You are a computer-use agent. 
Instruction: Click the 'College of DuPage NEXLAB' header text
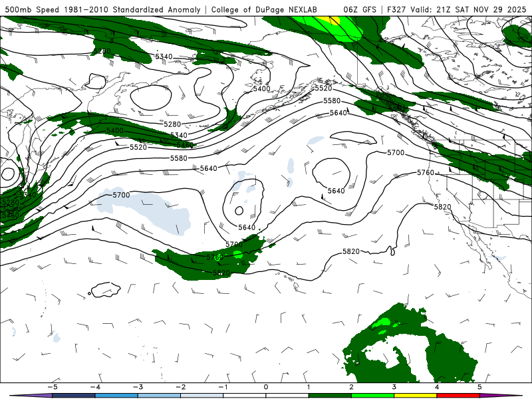[264, 9]
